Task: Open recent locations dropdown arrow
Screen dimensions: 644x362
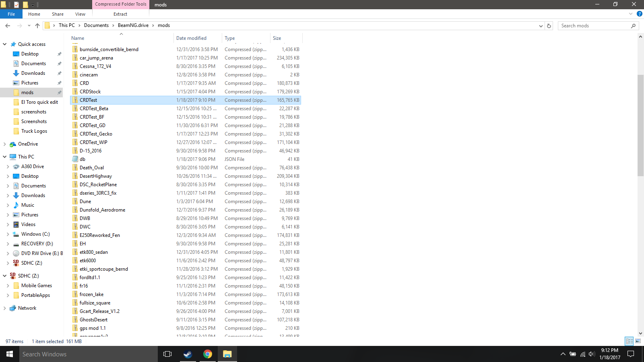Action: click(29, 25)
